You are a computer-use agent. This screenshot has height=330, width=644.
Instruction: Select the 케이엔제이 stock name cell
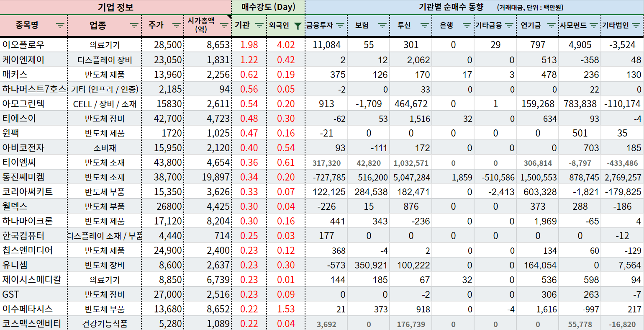[x=33, y=59]
